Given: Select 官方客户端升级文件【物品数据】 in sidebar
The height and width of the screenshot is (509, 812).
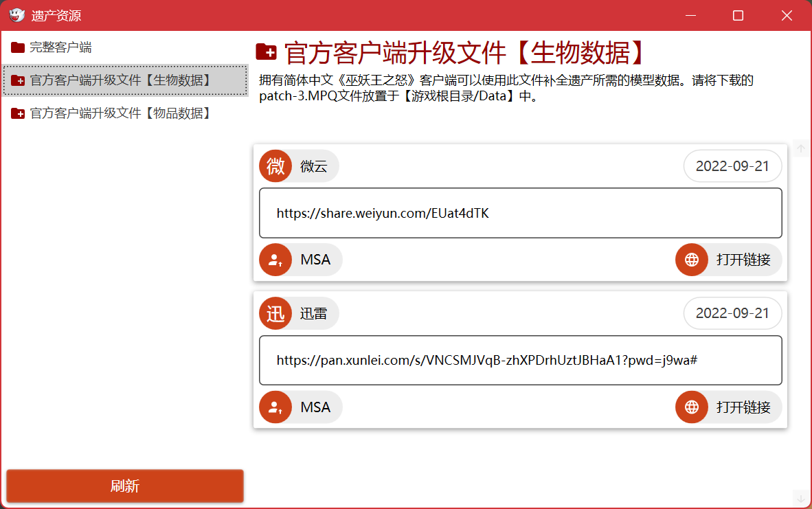Looking at the screenshot, I should click(x=125, y=113).
